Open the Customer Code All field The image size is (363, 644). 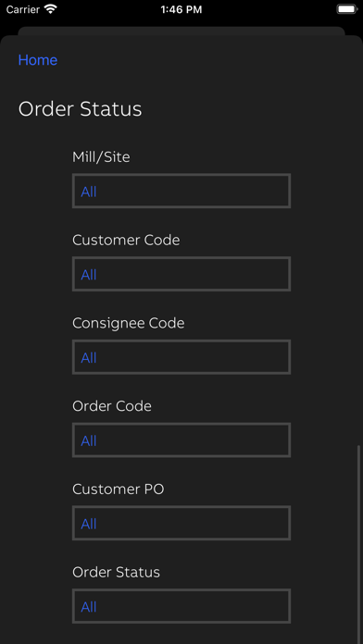point(181,274)
